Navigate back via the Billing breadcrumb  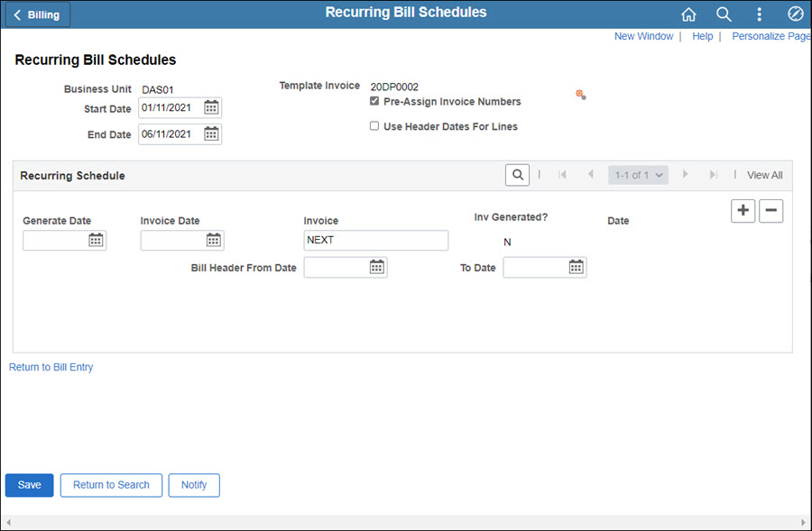pyautogui.click(x=37, y=14)
